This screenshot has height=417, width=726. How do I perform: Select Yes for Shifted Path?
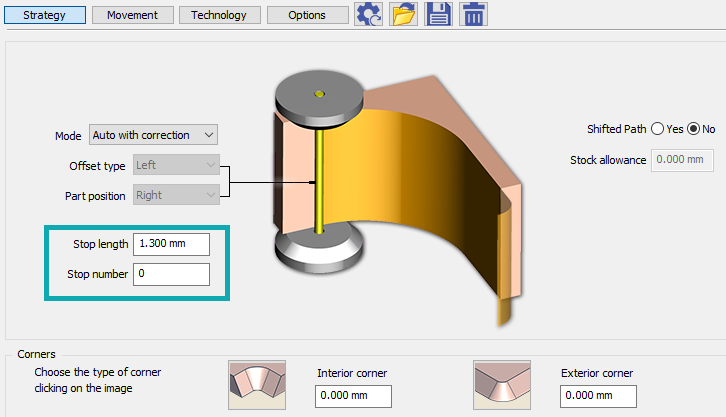click(657, 129)
